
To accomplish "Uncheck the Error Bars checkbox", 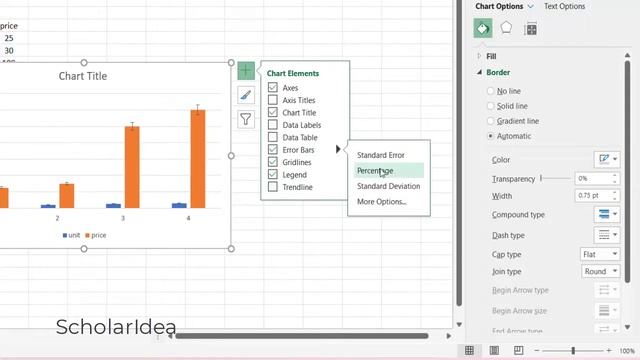I will point(273,149).
